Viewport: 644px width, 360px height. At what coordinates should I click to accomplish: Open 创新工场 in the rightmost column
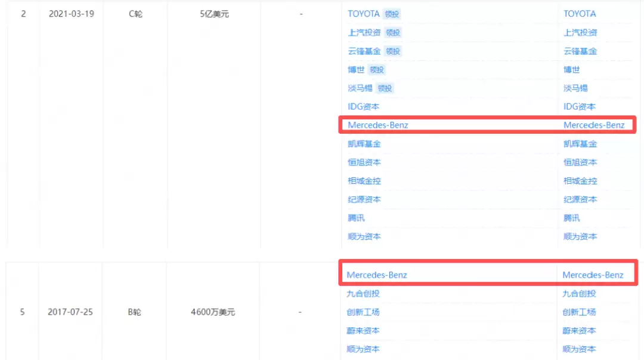pos(578,312)
